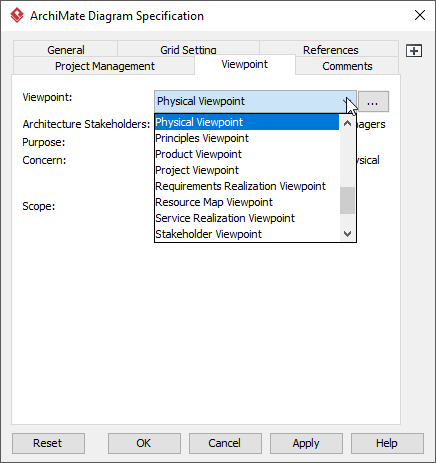Go to the Project Management tab
This screenshot has height=463, width=436.
[x=104, y=66]
